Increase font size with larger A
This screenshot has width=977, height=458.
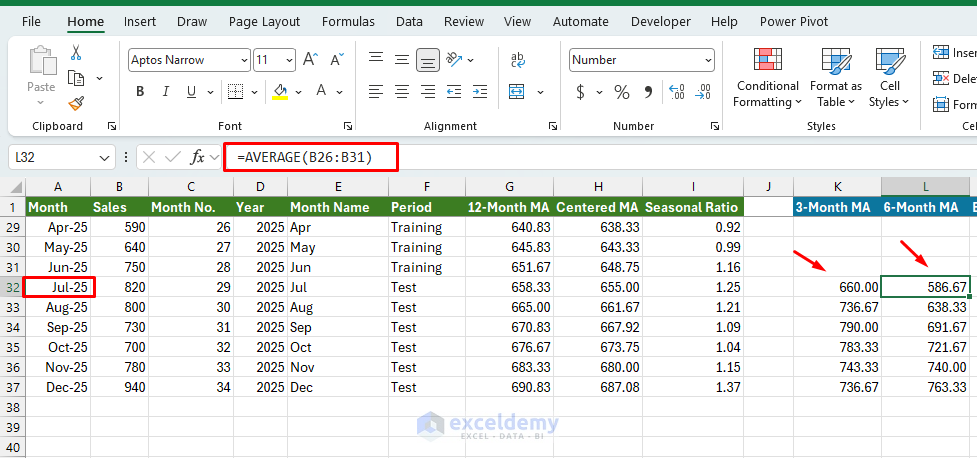point(310,60)
